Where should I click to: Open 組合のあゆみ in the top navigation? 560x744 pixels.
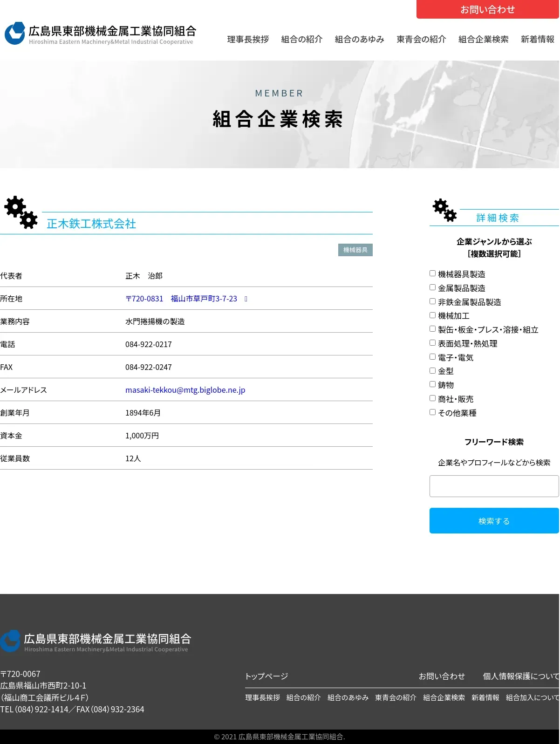360,40
